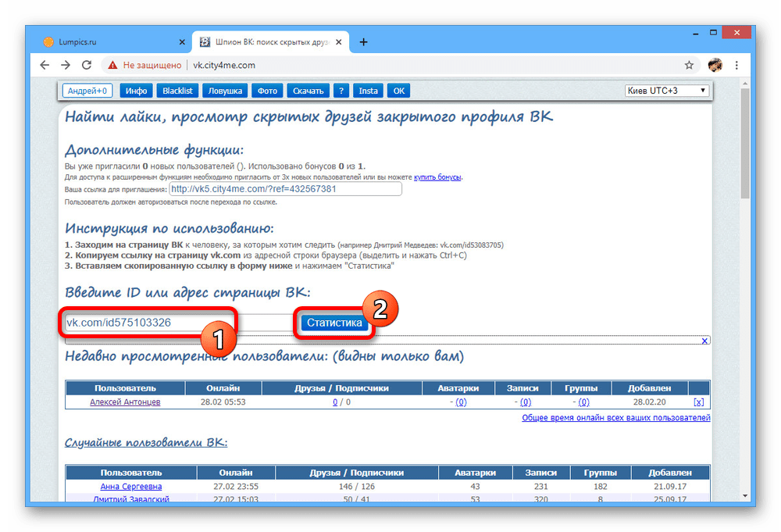Open the Инфо menu item

tap(136, 91)
